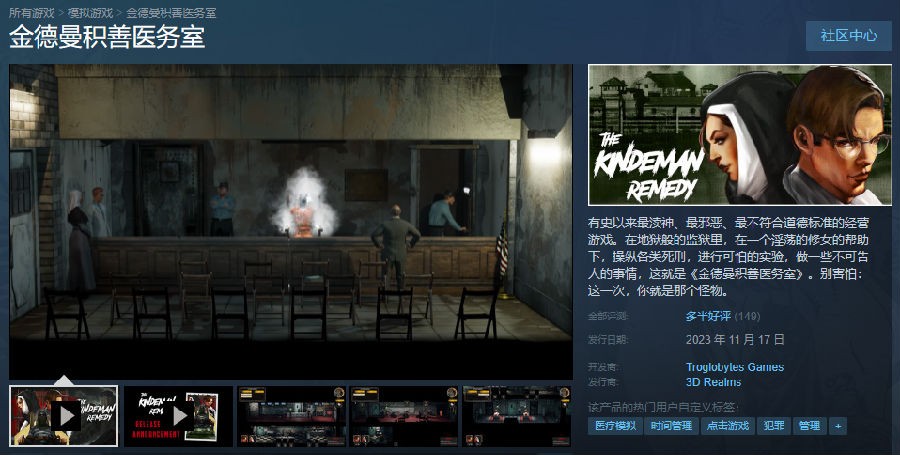Select the fifth screenshot thumbnail in the strip

(x=517, y=416)
